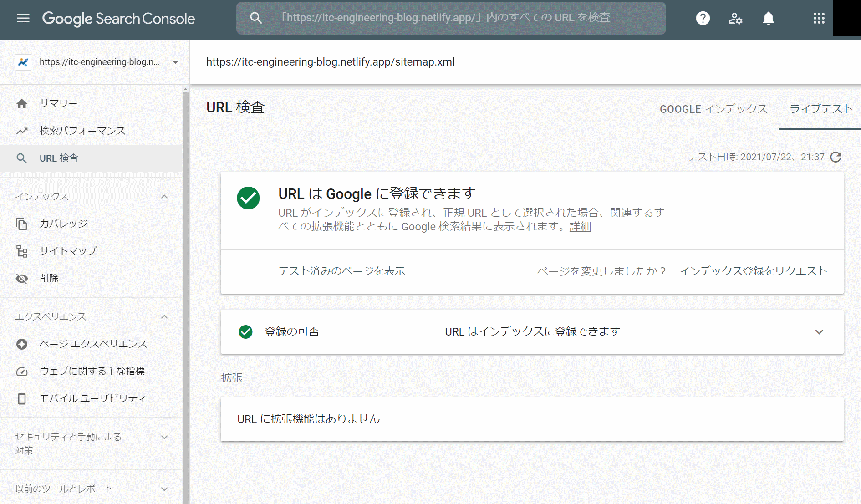Collapse the インデックス section
Screen dimensions: 861x504
click(164, 197)
